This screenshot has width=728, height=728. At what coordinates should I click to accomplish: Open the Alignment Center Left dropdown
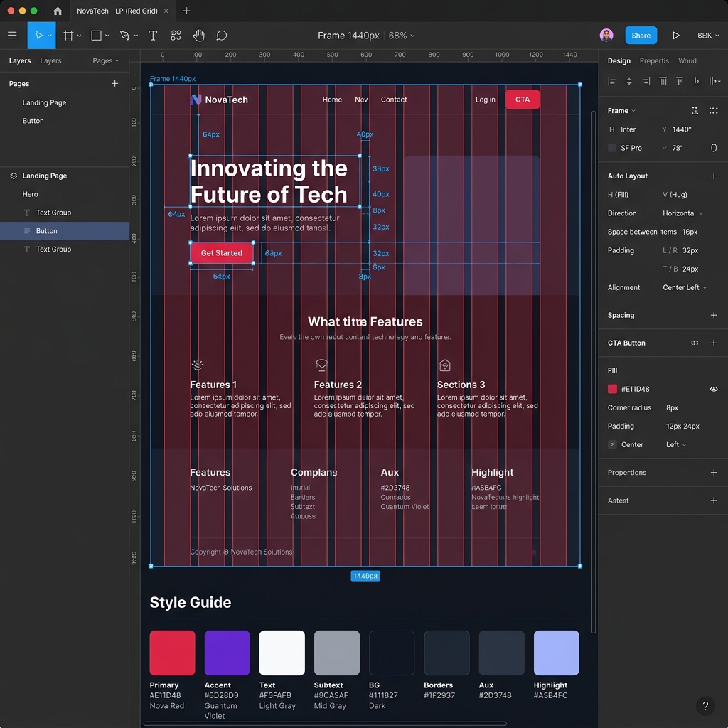pyautogui.click(x=685, y=287)
